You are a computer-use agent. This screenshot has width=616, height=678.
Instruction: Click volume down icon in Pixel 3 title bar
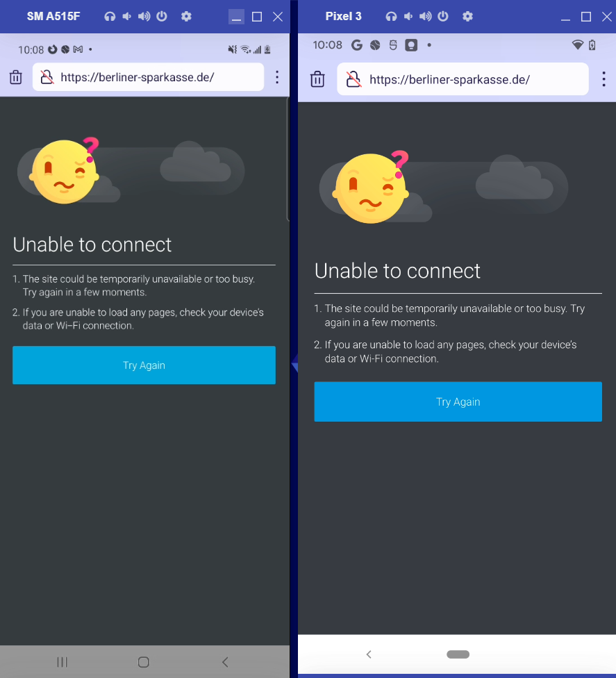pyautogui.click(x=408, y=17)
